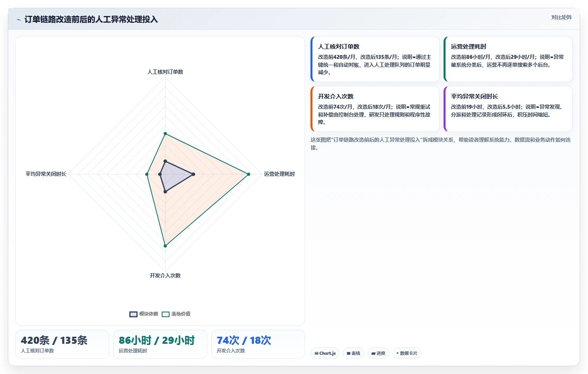The image size is (588, 374).
Task: Click green data point on 平均异常关闭时长 axis
Action: coord(147,174)
